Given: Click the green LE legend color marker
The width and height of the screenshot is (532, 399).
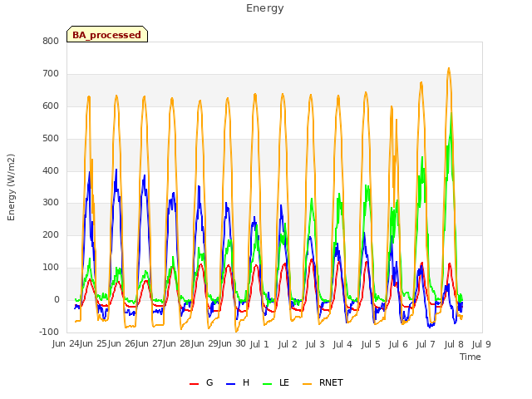Looking at the screenshot, I should click(268, 384).
